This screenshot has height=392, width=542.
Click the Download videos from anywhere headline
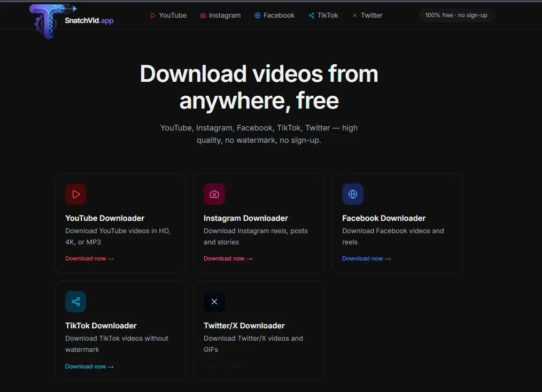(x=259, y=87)
